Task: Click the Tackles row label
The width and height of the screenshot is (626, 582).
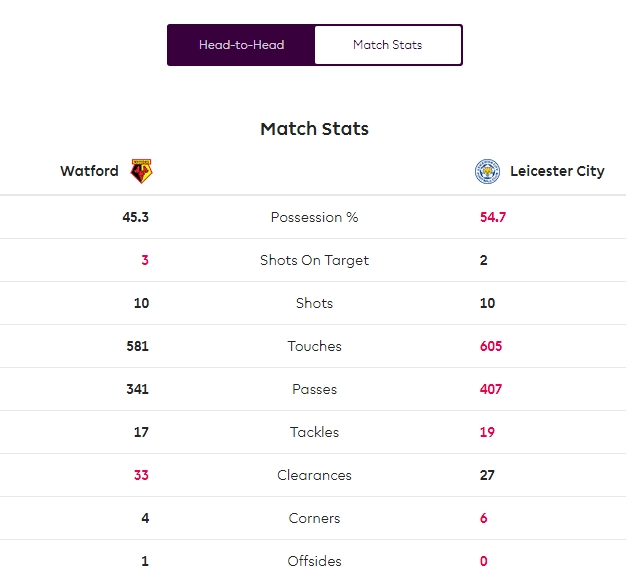Action: pos(314,432)
